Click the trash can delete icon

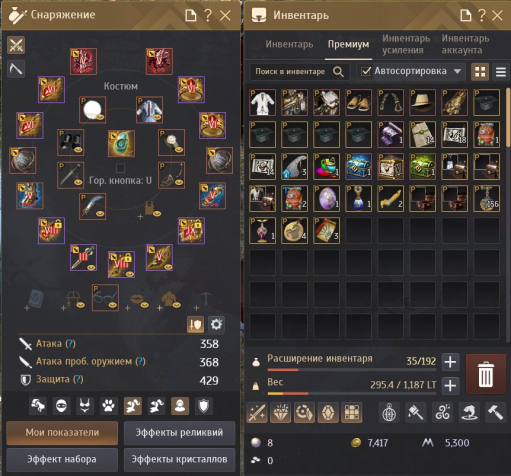pos(486,375)
